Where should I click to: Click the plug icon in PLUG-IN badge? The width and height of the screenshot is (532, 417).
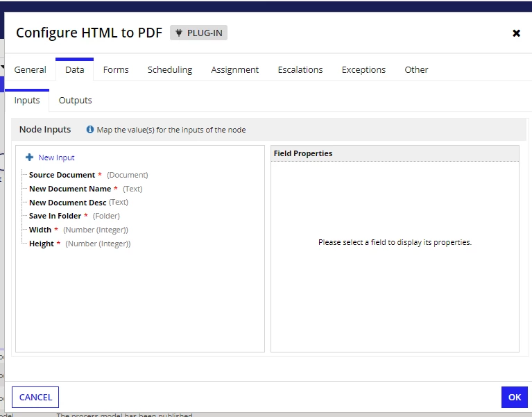[179, 33]
